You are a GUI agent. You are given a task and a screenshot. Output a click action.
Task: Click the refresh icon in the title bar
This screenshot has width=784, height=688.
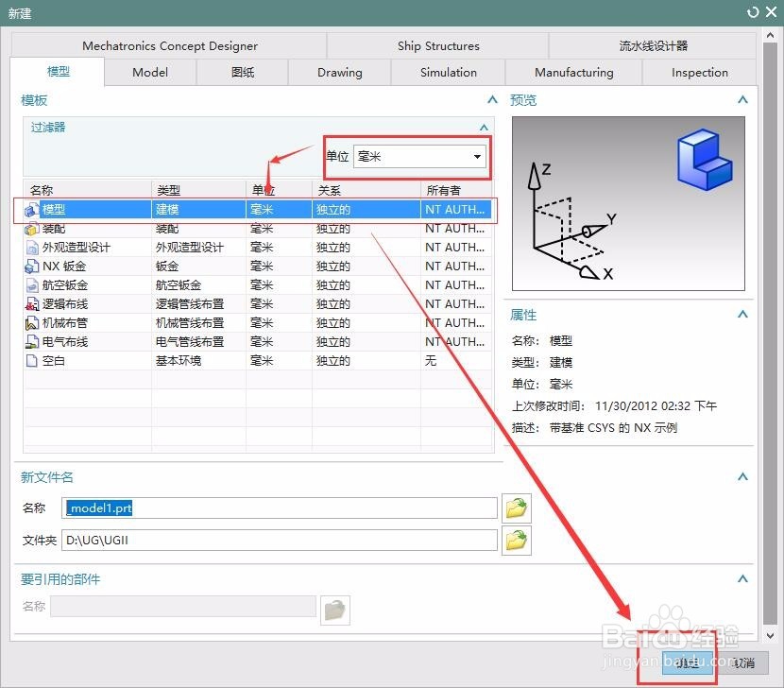coord(753,13)
